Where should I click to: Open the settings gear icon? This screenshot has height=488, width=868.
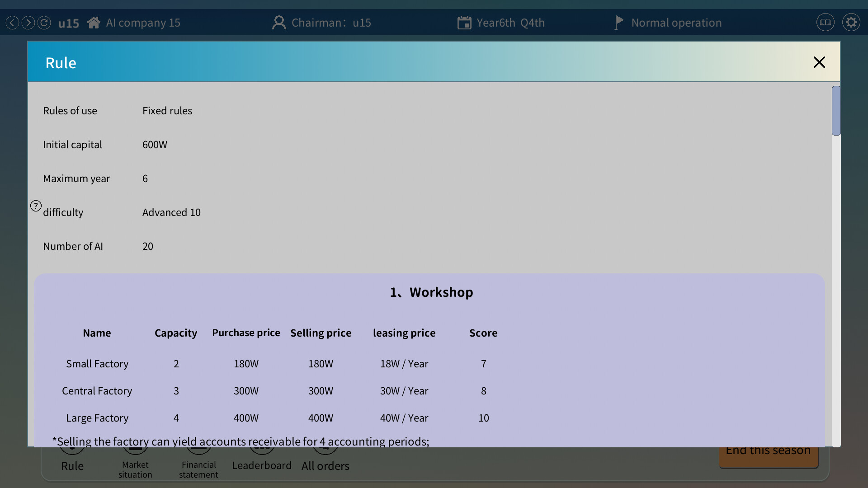[x=851, y=22]
